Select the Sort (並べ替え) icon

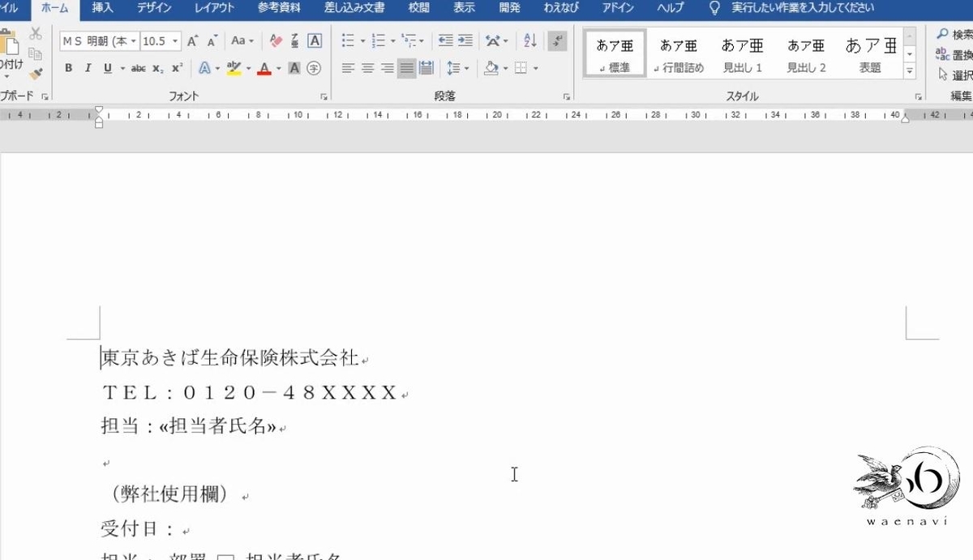tap(529, 41)
